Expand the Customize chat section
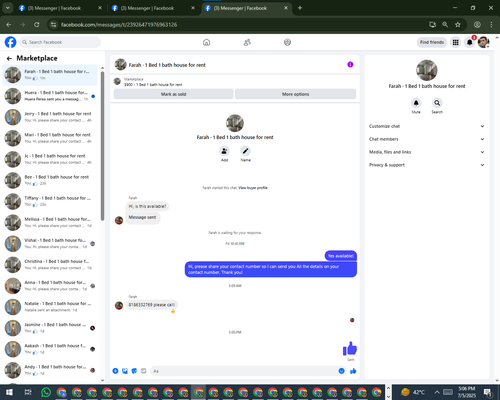This screenshot has height=400, width=500. click(x=426, y=126)
